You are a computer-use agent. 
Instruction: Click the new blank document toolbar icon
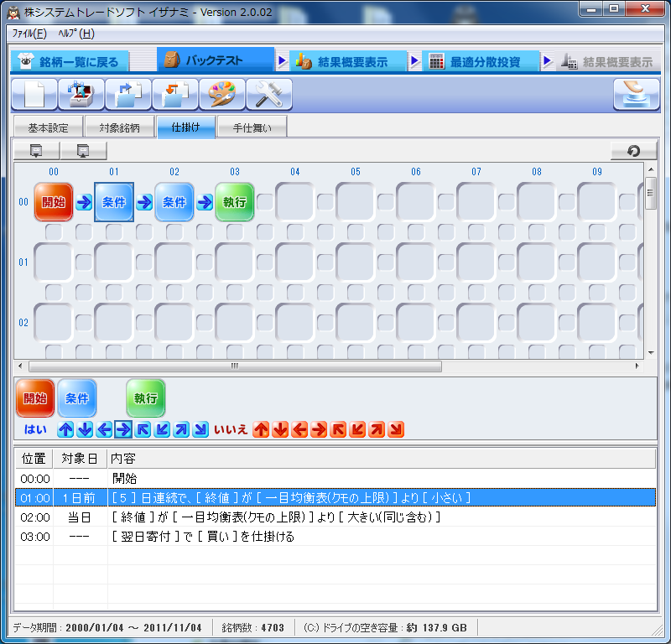coord(34,94)
